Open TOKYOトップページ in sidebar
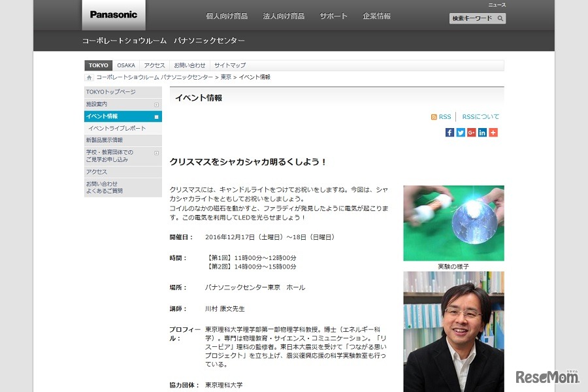This screenshot has height=392, width=588. pyautogui.click(x=123, y=92)
